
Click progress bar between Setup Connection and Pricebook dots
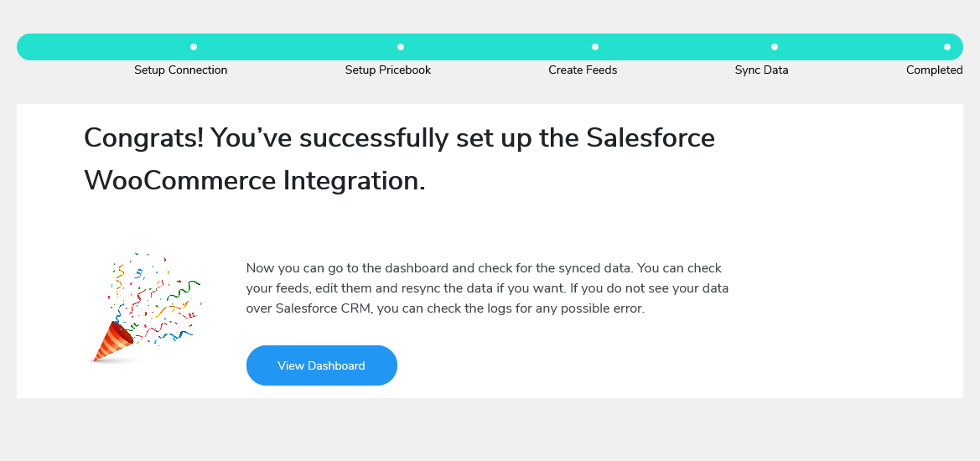(298, 47)
